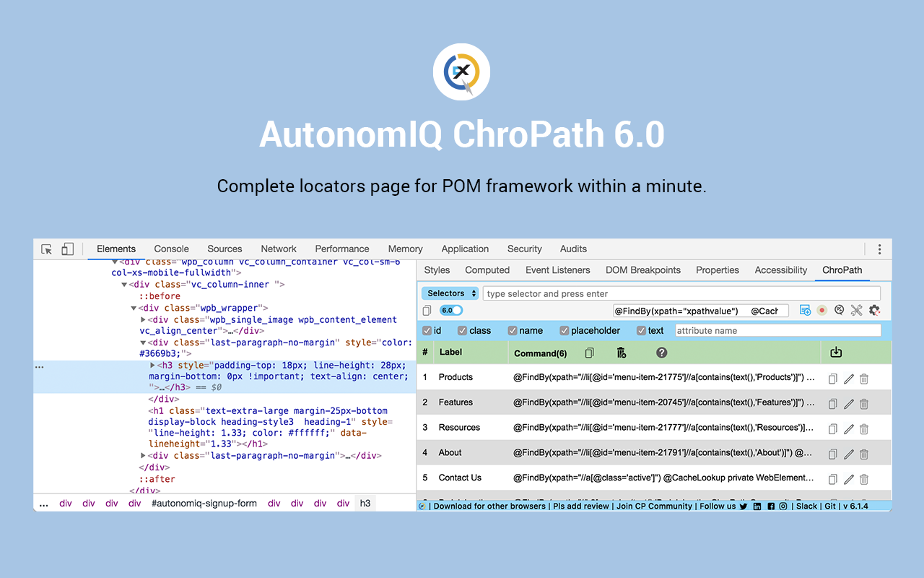The width and height of the screenshot is (924, 578).
Task: Click the 'Pls add review' link
Action: (x=582, y=506)
